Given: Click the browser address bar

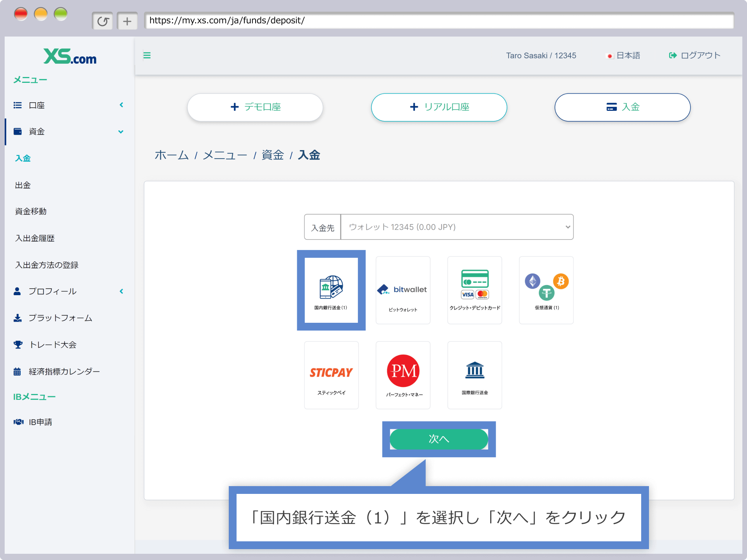Looking at the screenshot, I should coord(439,21).
